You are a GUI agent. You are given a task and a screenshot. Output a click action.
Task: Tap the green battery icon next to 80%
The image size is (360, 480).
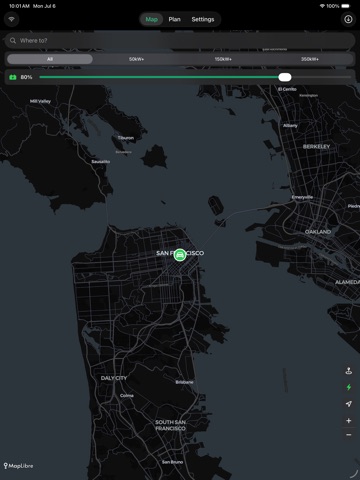[13, 77]
